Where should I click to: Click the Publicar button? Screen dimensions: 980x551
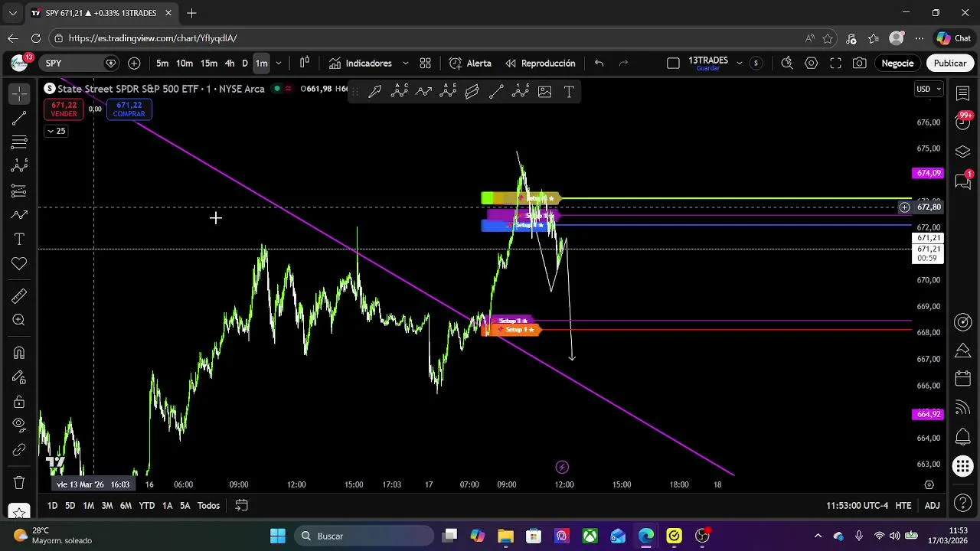click(x=950, y=64)
